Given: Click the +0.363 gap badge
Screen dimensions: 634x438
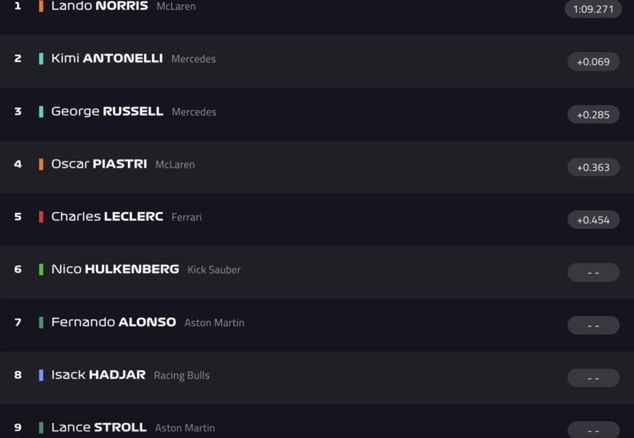Looking at the screenshot, I should [593, 167].
